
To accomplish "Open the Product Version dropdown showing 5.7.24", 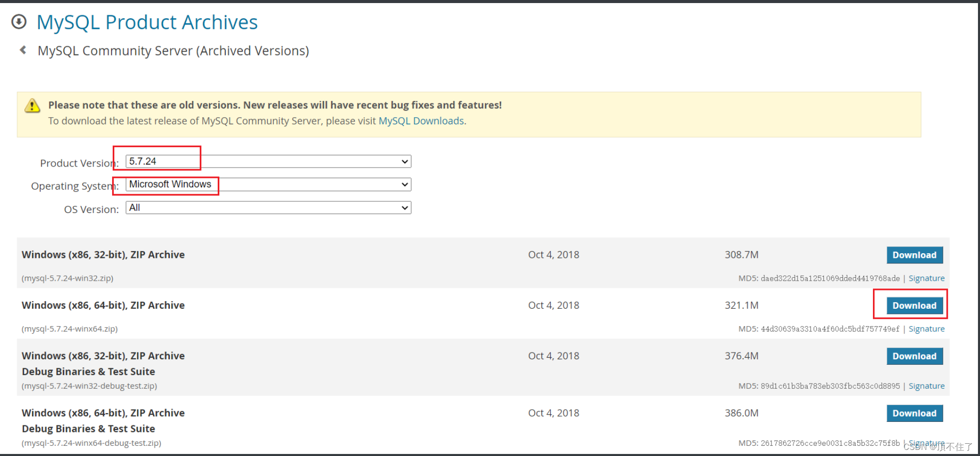I will (x=268, y=162).
